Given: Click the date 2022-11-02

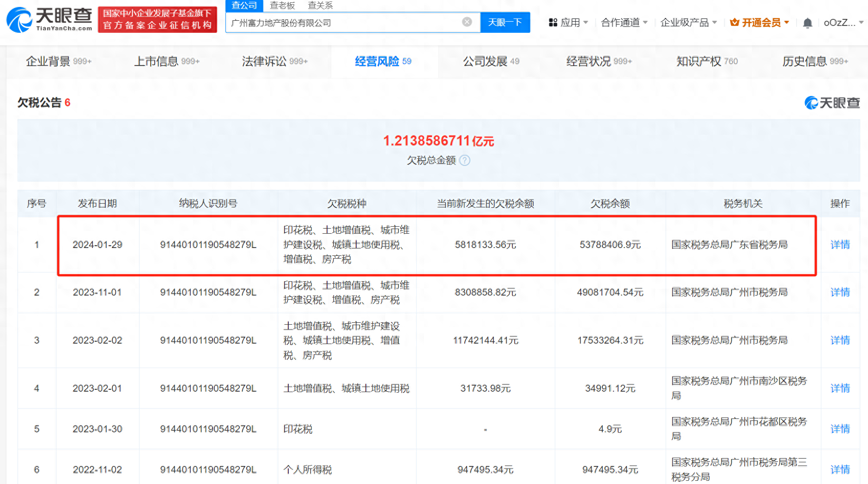Looking at the screenshot, I should point(97,470).
